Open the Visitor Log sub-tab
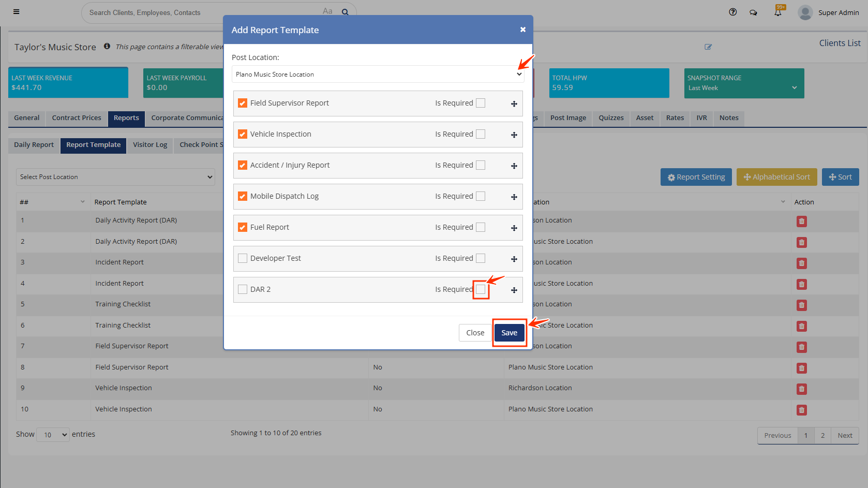The image size is (868, 488). coord(149,145)
